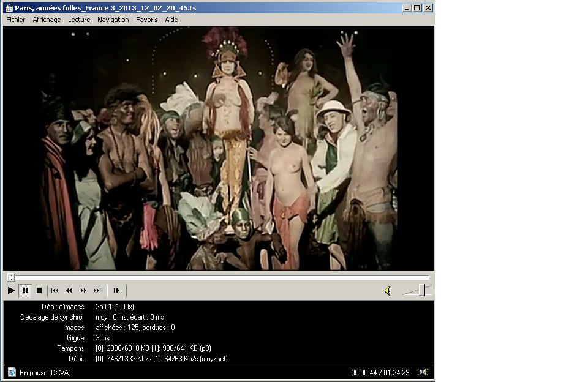Click the fast forward (increase speed) button

click(x=83, y=291)
